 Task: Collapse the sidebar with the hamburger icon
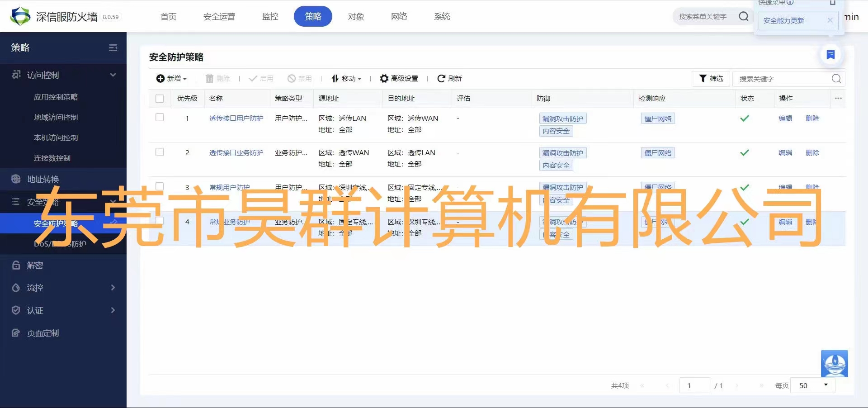pos(113,47)
